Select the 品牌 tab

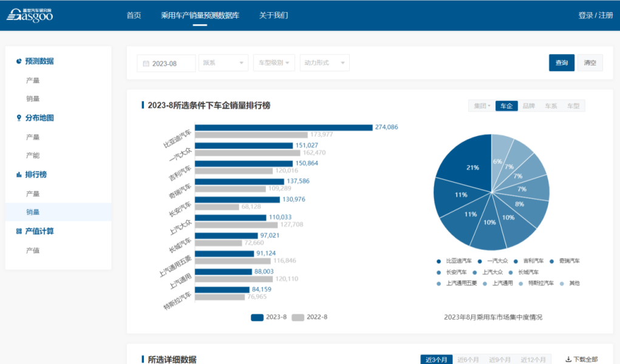coord(529,106)
